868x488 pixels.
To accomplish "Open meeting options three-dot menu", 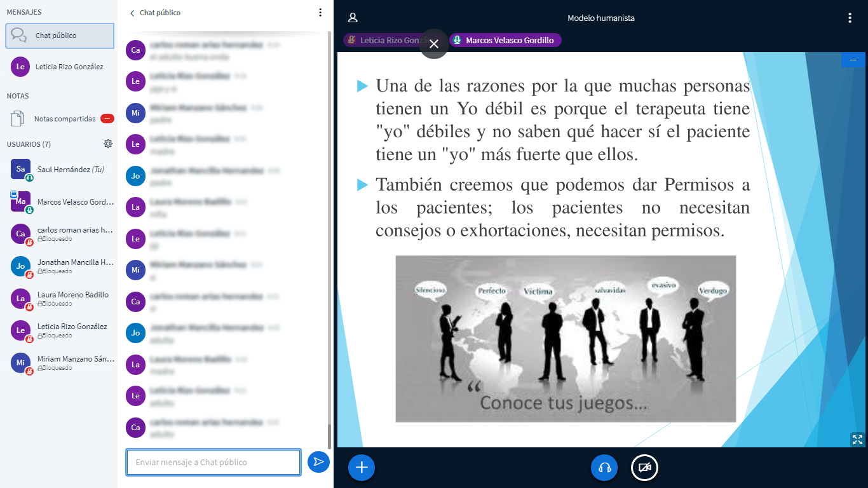I will click(x=850, y=18).
